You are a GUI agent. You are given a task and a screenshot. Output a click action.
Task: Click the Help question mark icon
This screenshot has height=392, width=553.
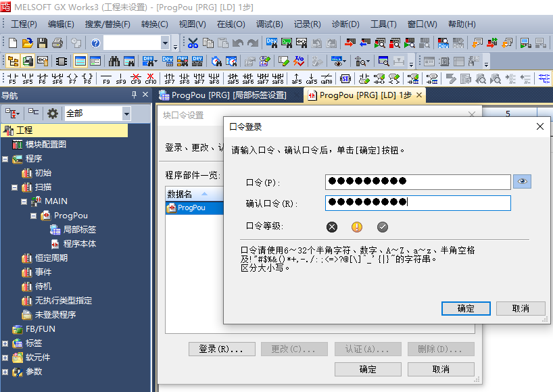pyautogui.click(x=95, y=43)
